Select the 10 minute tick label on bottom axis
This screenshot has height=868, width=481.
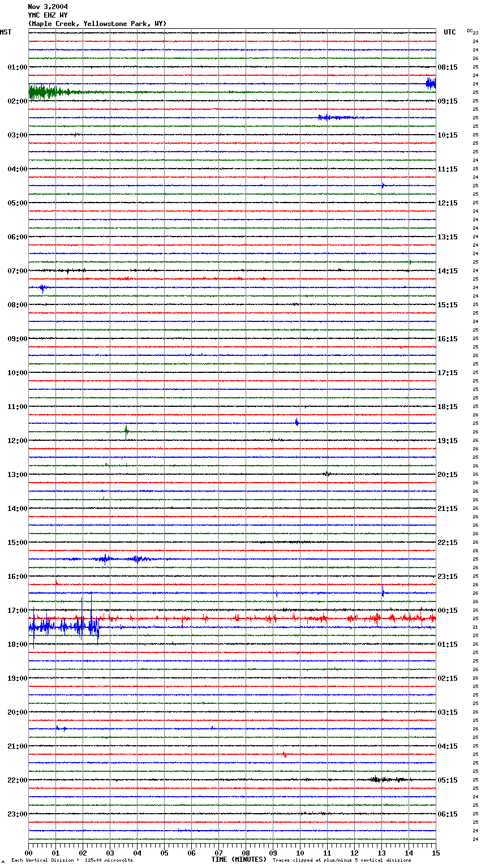click(300, 853)
